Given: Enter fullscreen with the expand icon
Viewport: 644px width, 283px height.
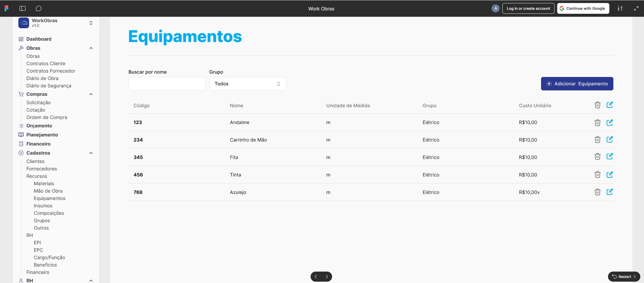Looking at the screenshot, I should point(636,8).
